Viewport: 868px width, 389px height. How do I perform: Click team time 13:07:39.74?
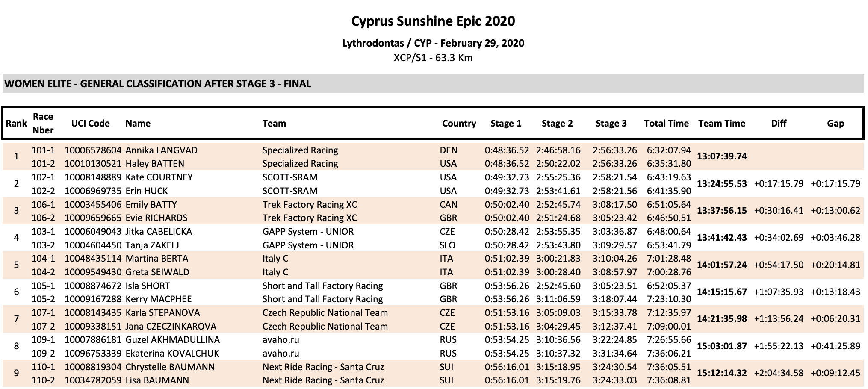(x=722, y=156)
